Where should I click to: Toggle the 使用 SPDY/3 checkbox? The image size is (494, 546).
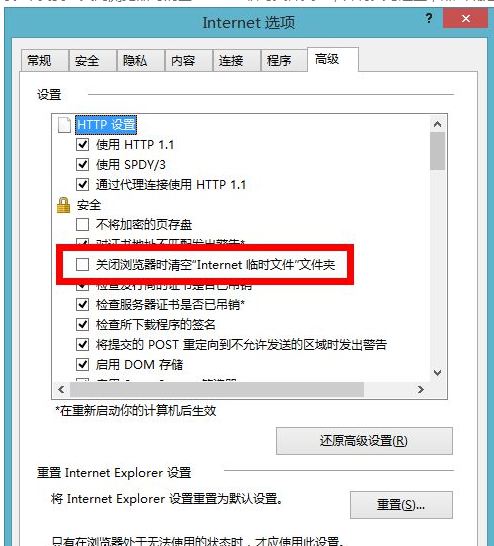click(83, 164)
